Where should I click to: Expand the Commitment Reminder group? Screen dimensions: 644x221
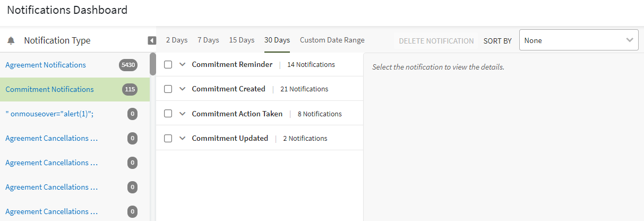pyautogui.click(x=183, y=65)
